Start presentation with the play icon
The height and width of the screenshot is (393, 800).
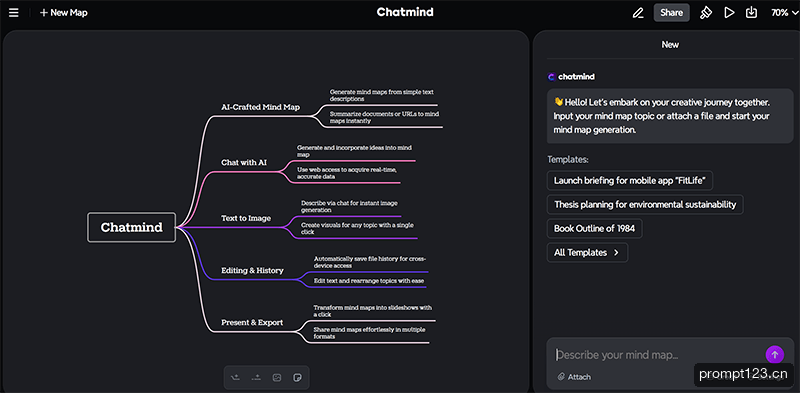pyautogui.click(x=729, y=13)
